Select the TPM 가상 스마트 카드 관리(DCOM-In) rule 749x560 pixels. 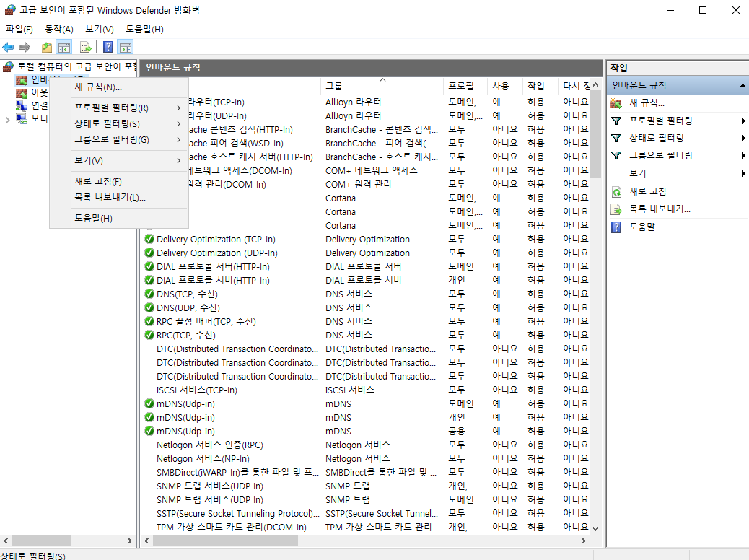coord(231,527)
